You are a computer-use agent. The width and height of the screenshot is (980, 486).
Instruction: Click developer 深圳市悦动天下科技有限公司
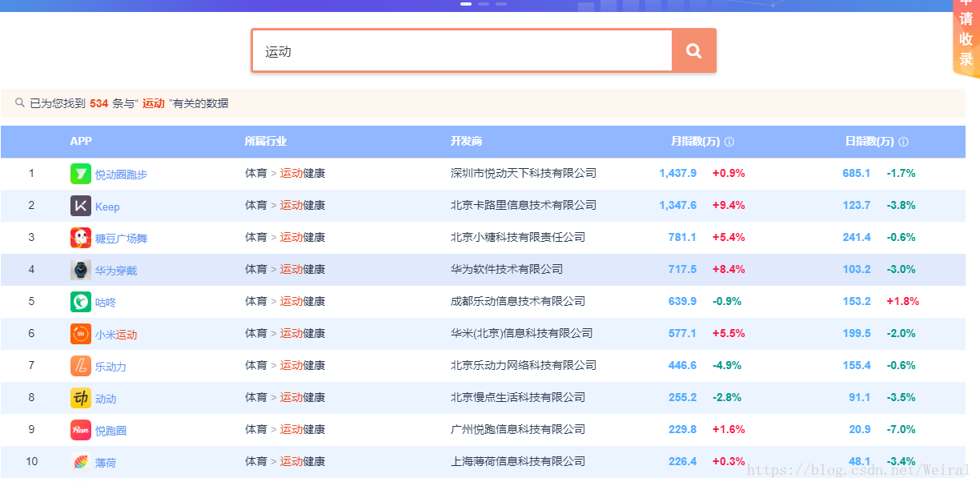pyautogui.click(x=524, y=173)
